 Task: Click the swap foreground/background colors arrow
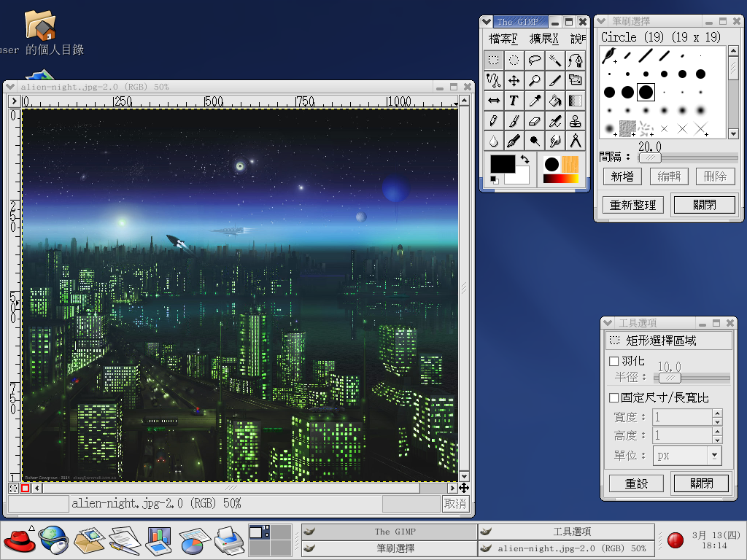525,159
